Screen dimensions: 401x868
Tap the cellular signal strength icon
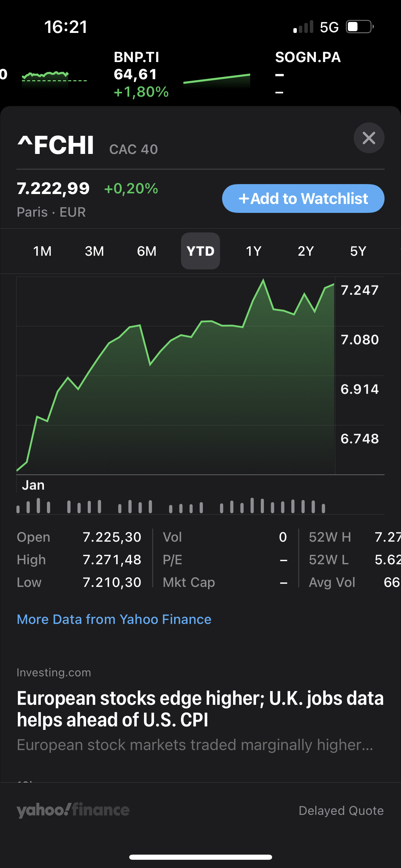(303, 27)
